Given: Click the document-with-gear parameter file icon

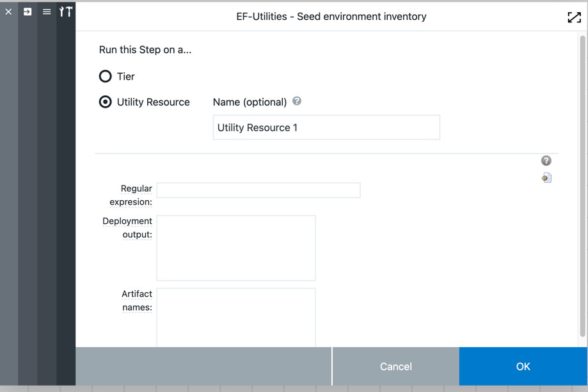Looking at the screenshot, I should coord(546,177).
